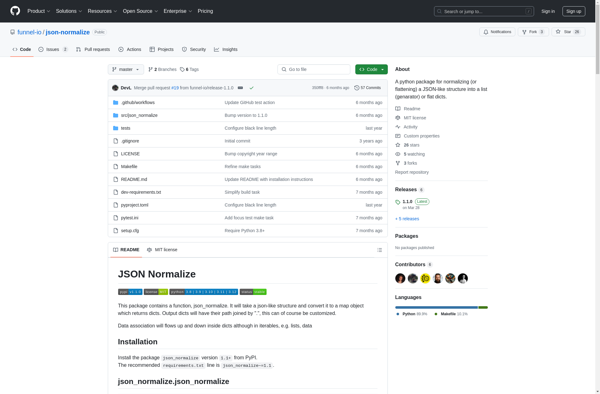Select the MIT license tab in file viewer
This screenshot has height=394, width=600.
162,250
